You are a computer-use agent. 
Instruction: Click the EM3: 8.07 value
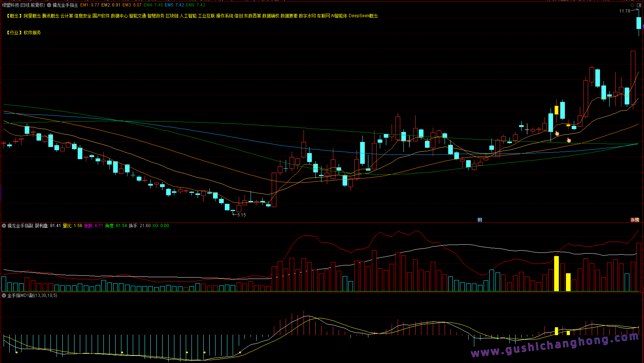click(x=132, y=5)
